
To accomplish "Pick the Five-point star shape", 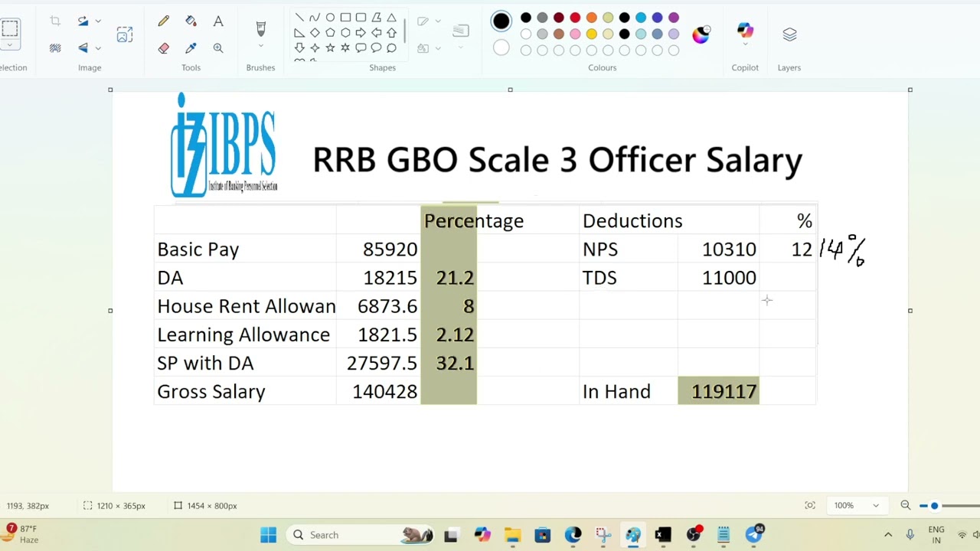I will (x=330, y=48).
